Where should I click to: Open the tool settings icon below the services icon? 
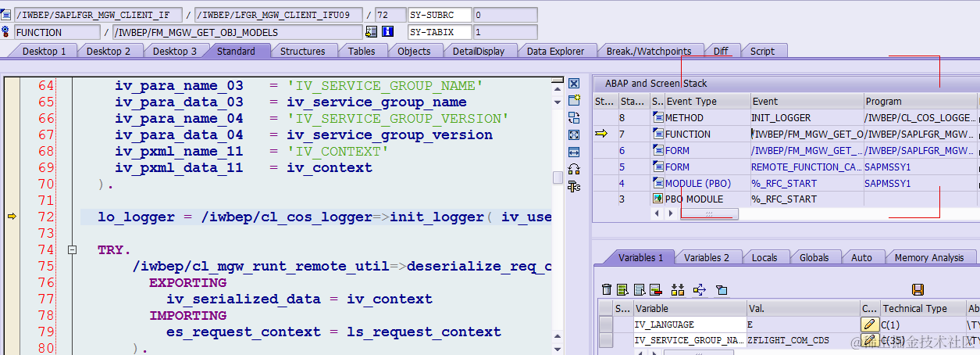click(574, 186)
